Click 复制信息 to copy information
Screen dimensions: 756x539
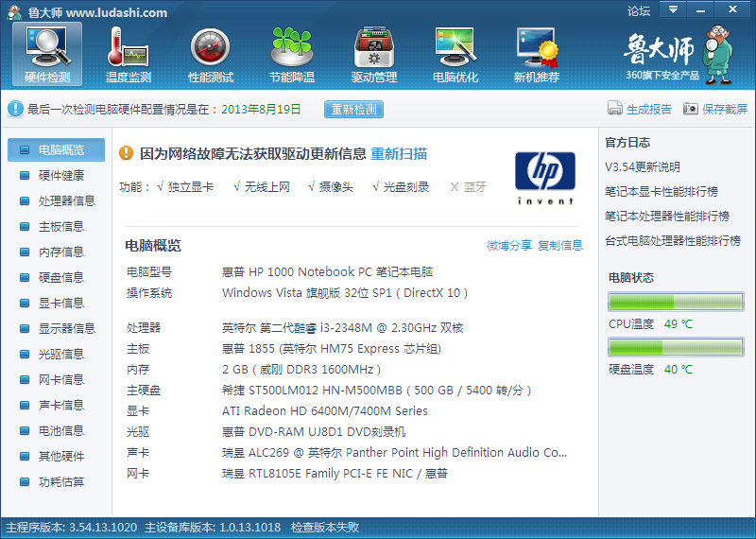tap(560, 245)
